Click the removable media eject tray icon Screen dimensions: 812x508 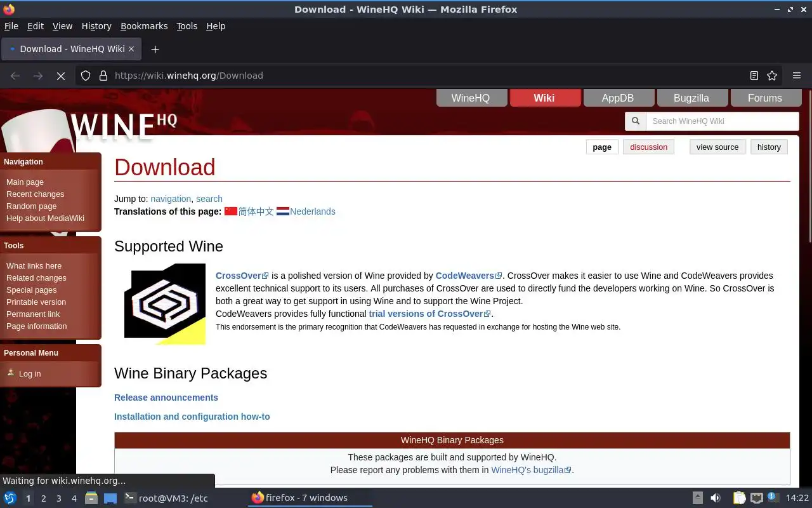point(697,498)
